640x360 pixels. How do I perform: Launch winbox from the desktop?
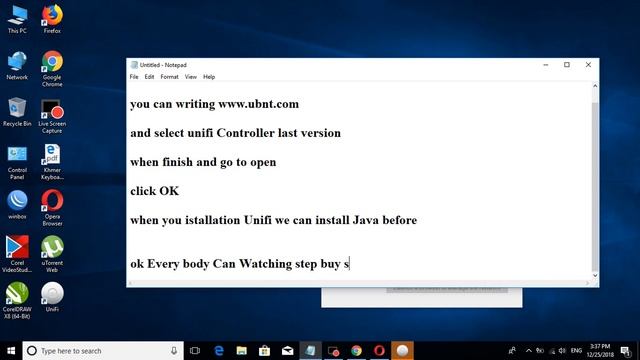pos(17,205)
